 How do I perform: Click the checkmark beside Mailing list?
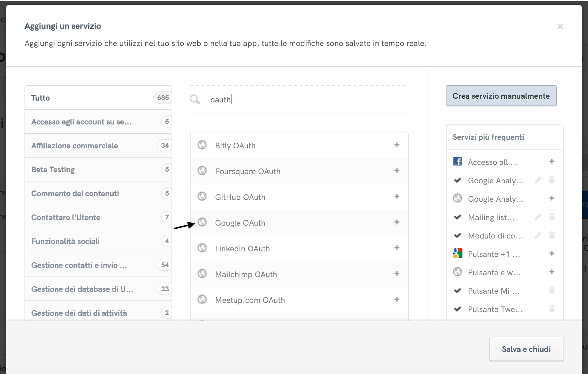click(x=458, y=217)
